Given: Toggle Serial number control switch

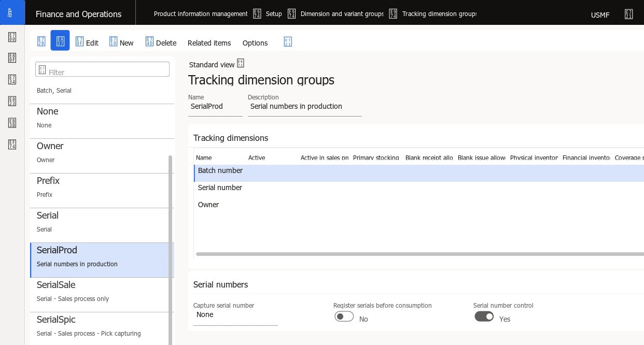Looking at the screenshot, I should pyautogui.click(x=484, y=317).
